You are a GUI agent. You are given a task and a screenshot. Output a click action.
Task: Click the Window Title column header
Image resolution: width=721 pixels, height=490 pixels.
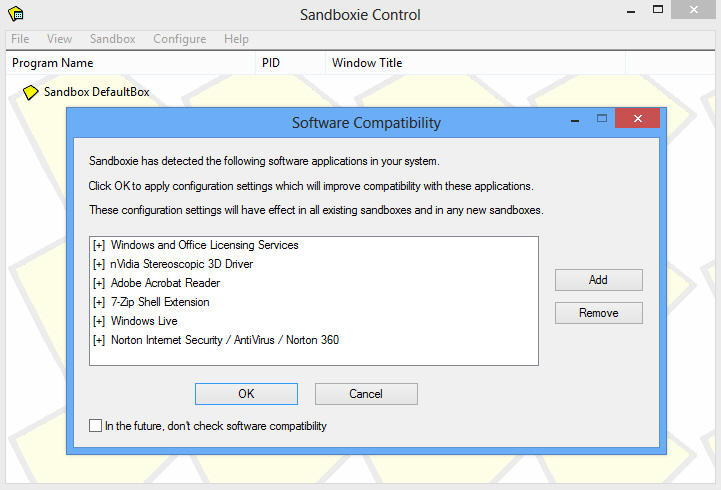pyautogui.click(x=475, y=63)
